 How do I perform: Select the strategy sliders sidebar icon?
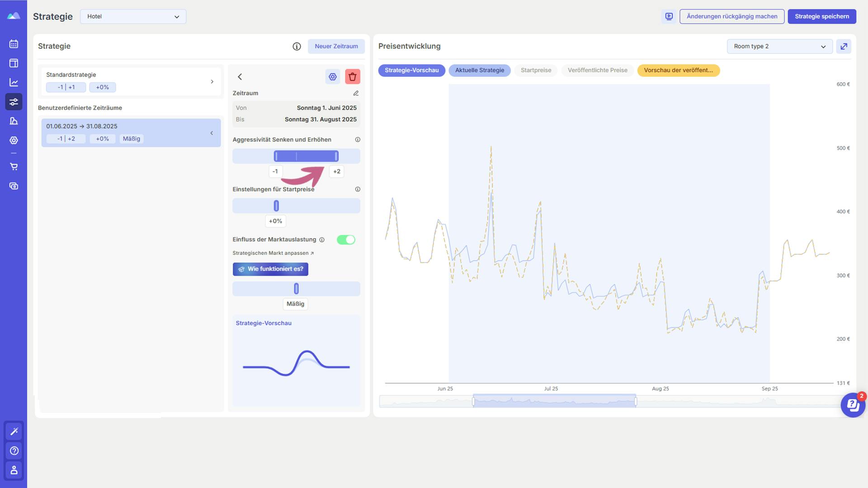point(14,102)
